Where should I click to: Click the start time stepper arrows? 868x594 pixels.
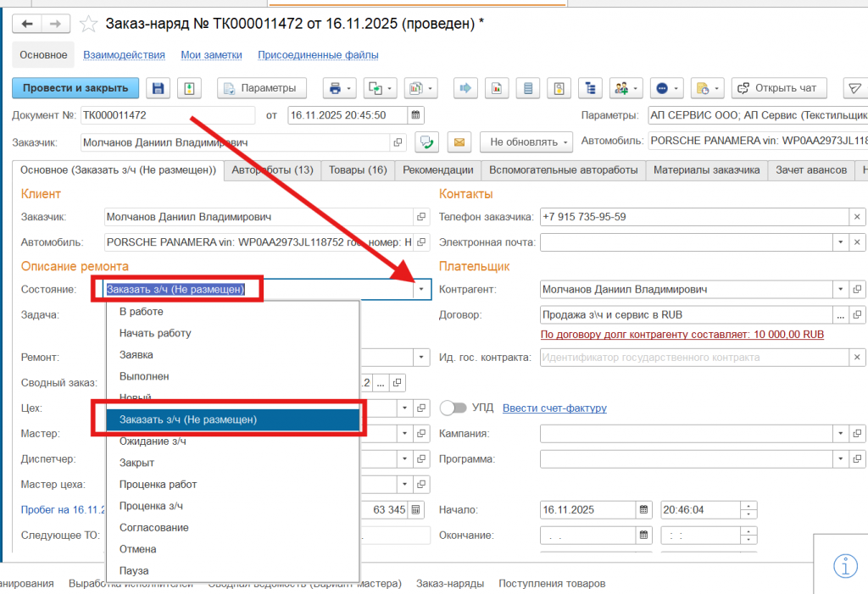click(748, 510)
